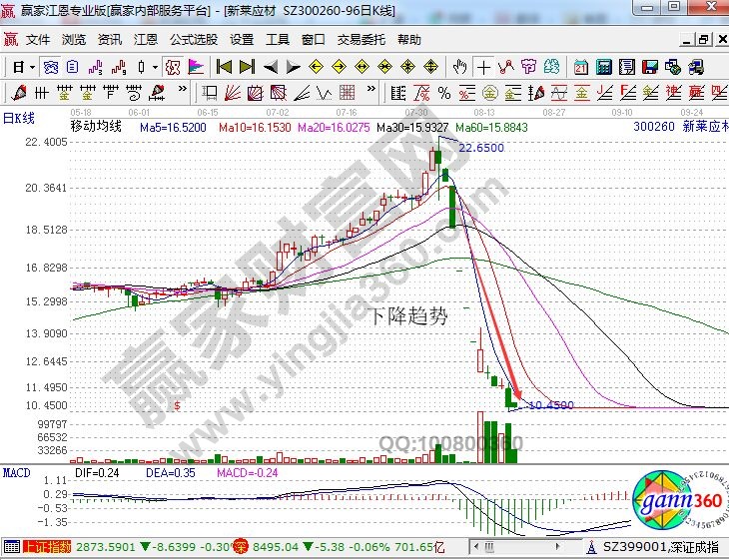Click the MACD indicator panel label
Viewport: 729px width, 560px height.
(x=17, y=471)
